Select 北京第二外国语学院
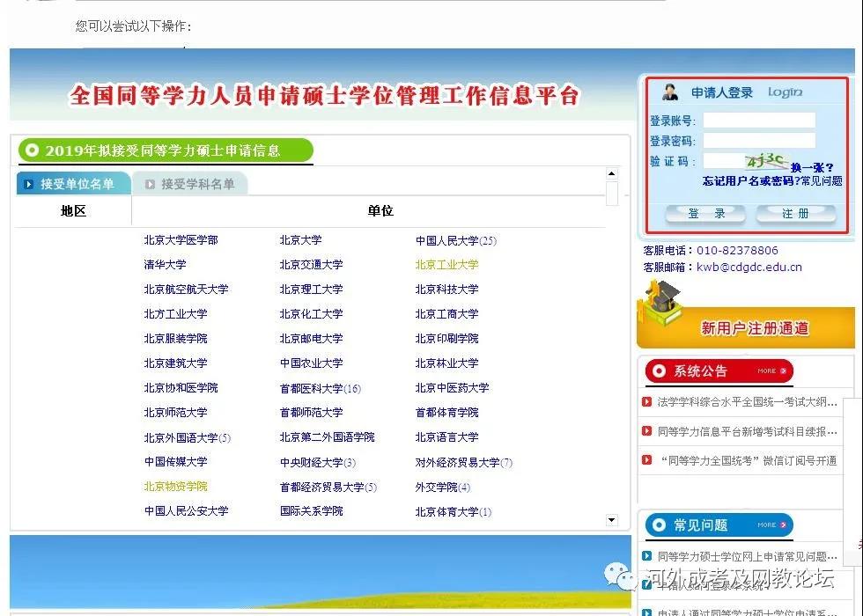The image size is (863, 616). (327, 437)
